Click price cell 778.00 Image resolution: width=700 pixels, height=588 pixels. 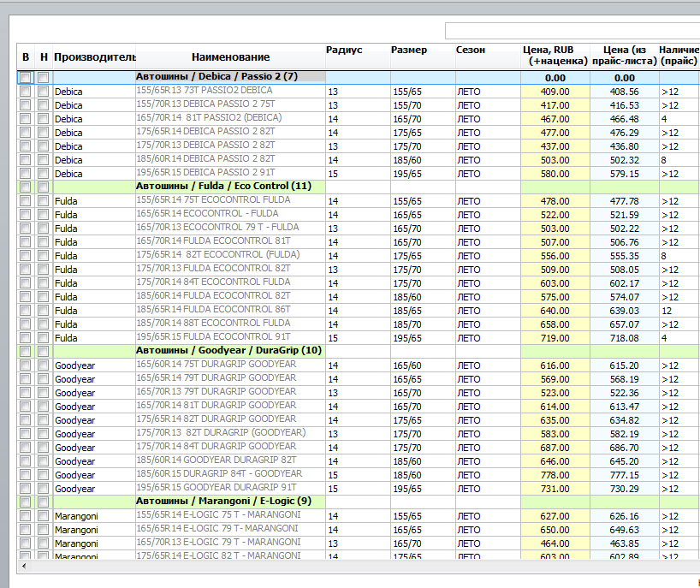555,475
